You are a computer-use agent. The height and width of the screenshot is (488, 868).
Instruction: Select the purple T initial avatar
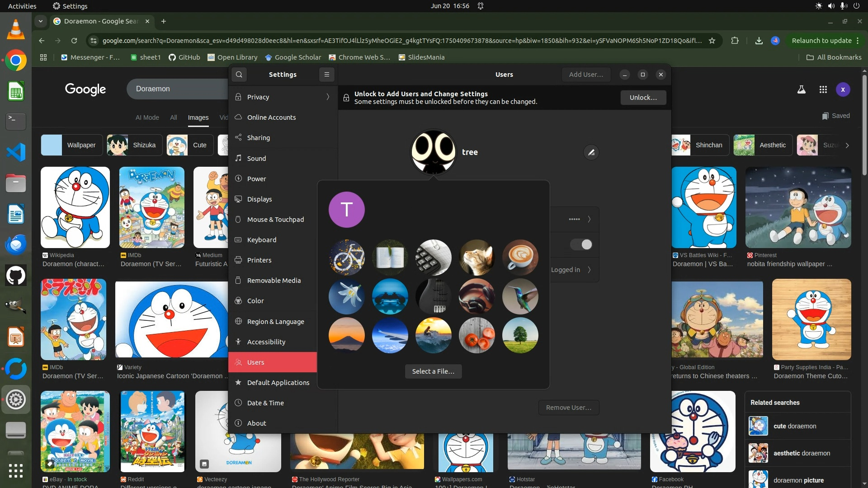(346, 210)
